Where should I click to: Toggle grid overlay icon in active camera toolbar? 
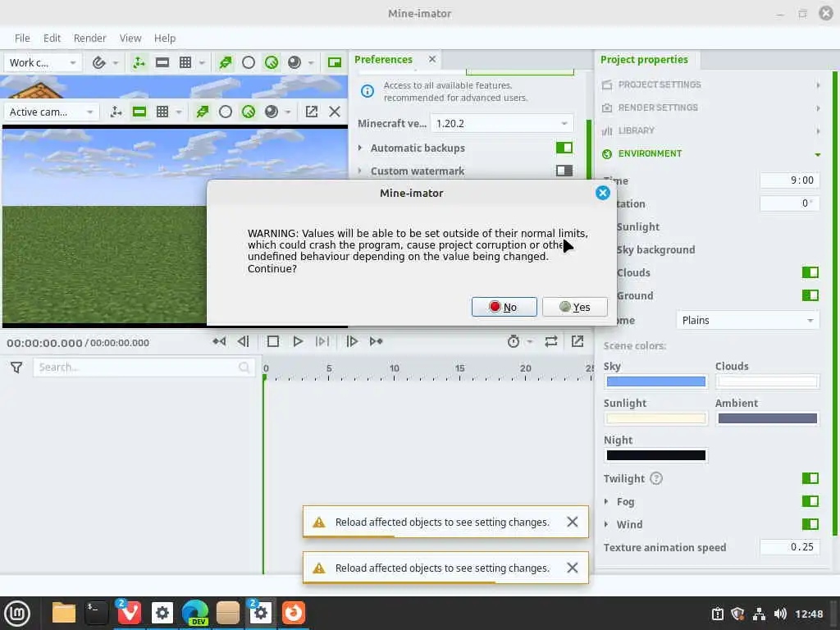[x=162, y=112]
